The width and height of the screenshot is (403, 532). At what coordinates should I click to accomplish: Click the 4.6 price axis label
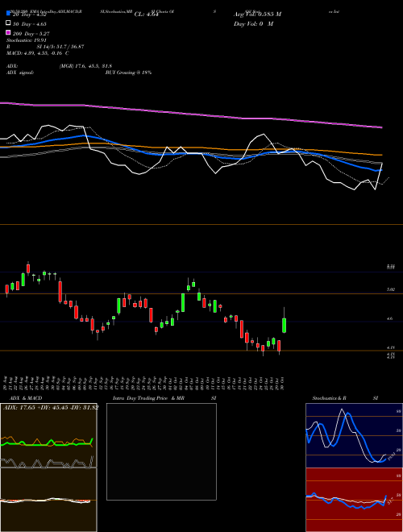(x=390, y=318)
